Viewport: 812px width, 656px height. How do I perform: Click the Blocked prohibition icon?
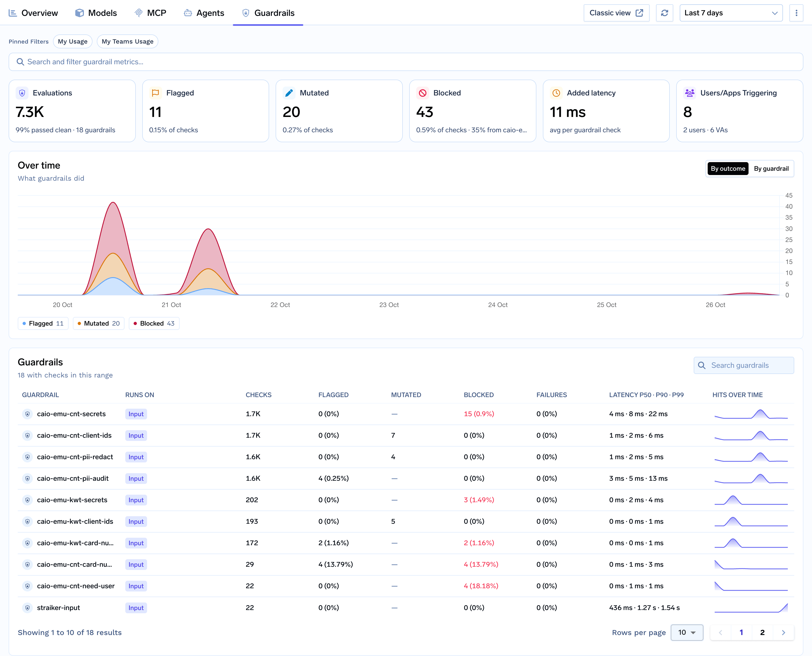point(422,93)
